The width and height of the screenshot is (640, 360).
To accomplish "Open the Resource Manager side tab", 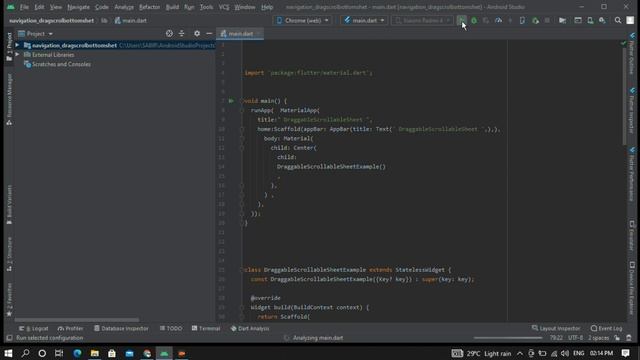I will click(x=9, y=99).
